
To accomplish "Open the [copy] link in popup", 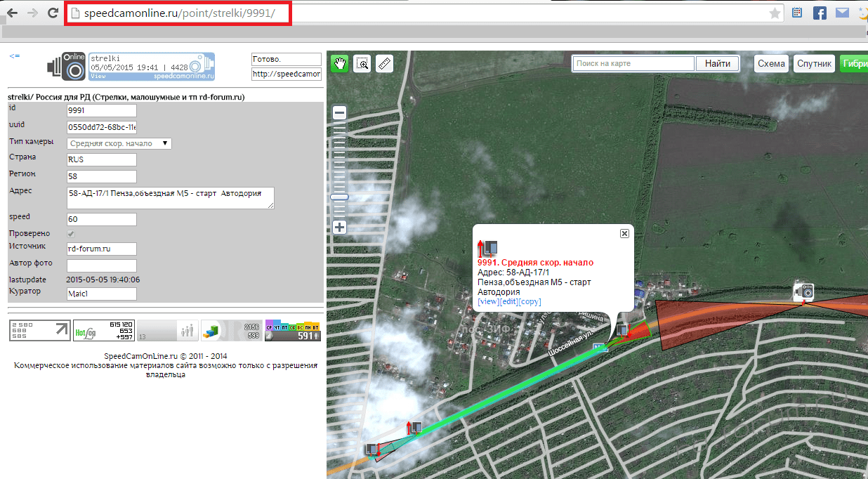I will 530,302.
